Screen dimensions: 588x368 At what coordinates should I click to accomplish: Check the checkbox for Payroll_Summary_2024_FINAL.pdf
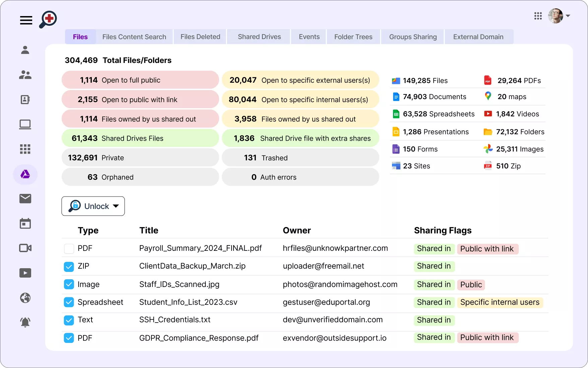pyautogui.click(x=69, y=248)
